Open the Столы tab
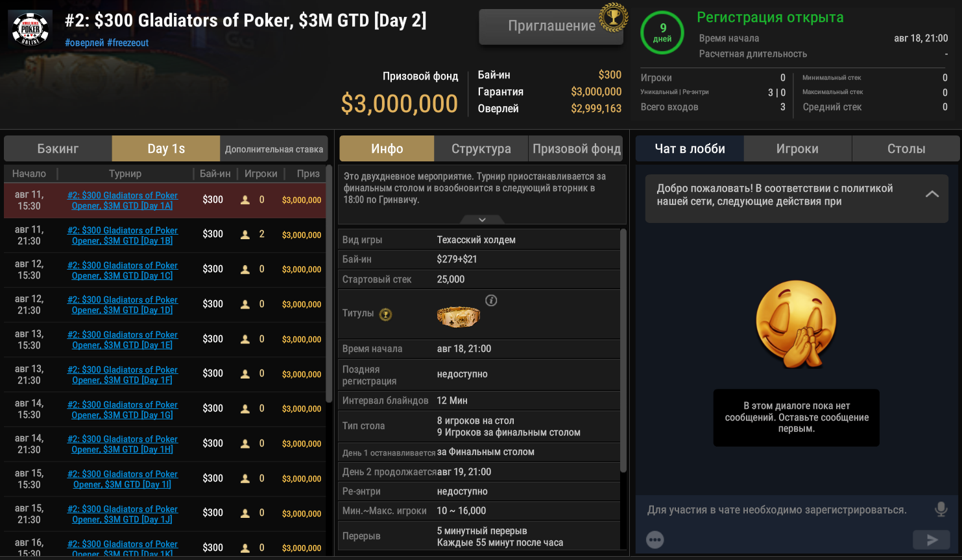 [906, 148]
